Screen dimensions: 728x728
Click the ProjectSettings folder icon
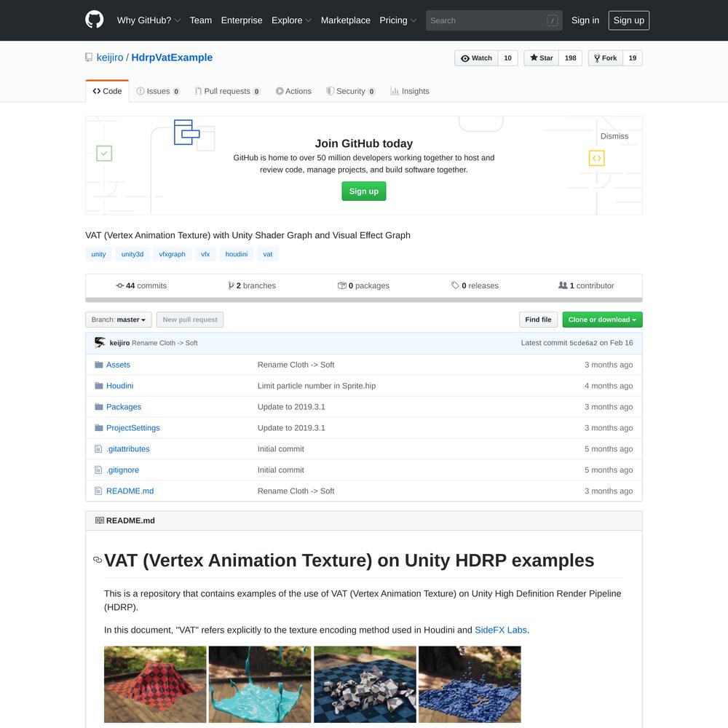pos(99,427)
